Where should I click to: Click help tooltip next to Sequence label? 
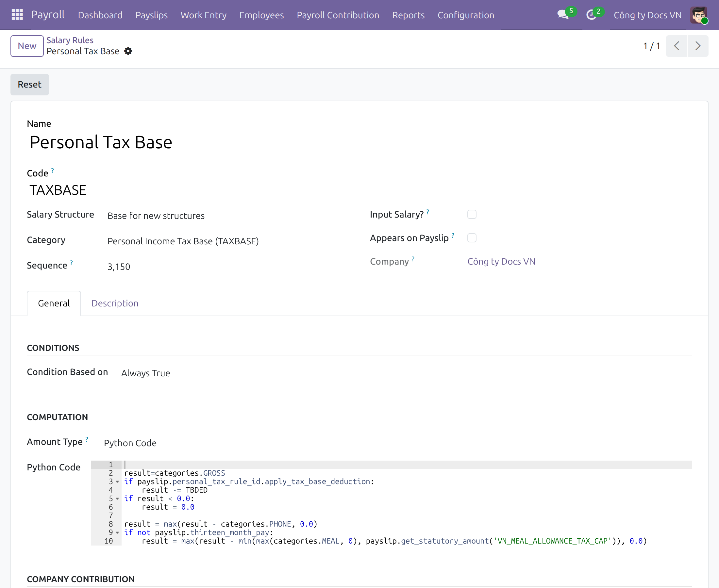pyautogui.click(x=72, y=263)
